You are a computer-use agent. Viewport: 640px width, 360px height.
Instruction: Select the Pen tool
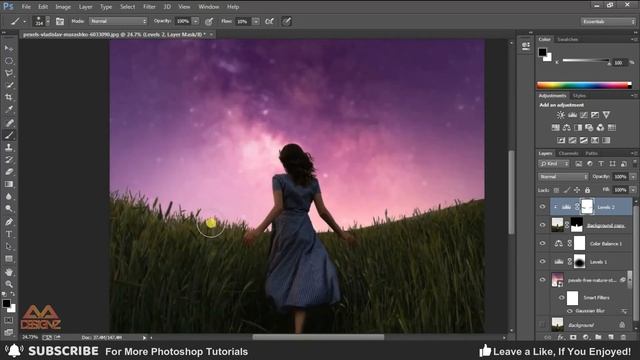[9, 222]
